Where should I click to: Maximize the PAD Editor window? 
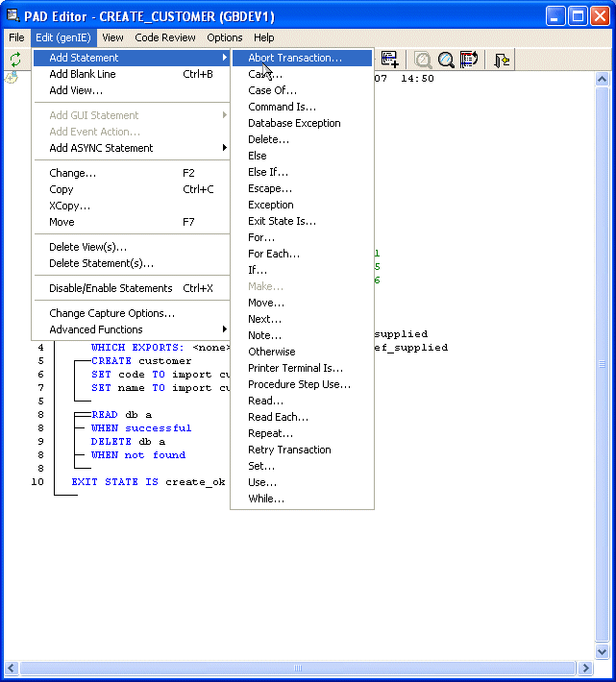[x=579, y=15]
